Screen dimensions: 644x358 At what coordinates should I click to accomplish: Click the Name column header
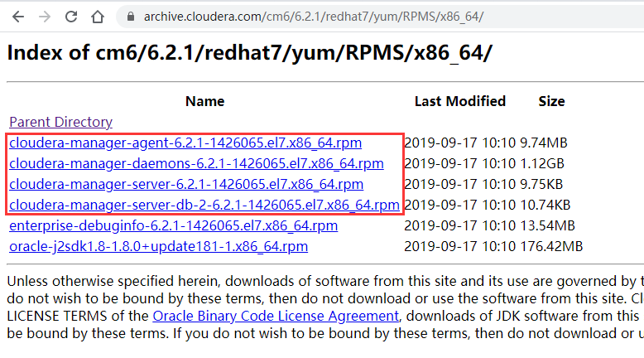click(x=205, y=101)
